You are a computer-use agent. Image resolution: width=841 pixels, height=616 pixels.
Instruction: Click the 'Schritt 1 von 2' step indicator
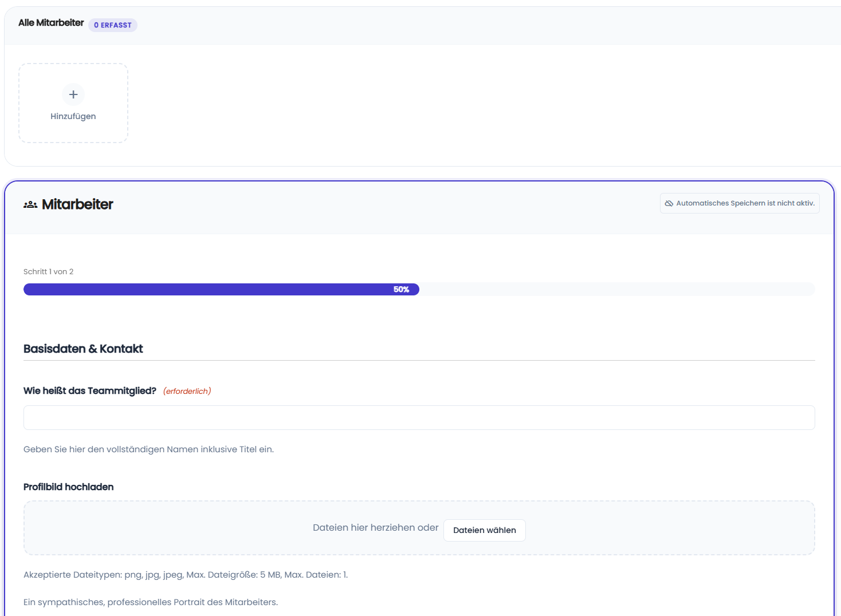[x=48, y=271]
